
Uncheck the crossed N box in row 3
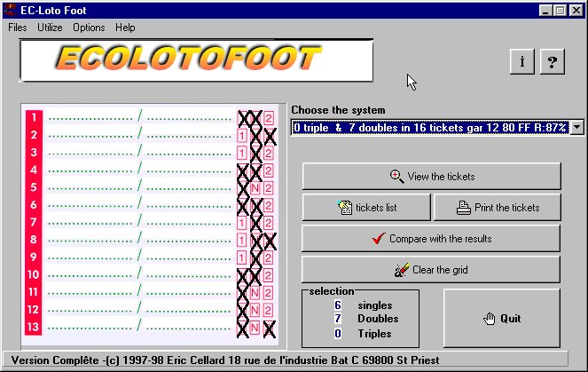(x=255, y=154)
